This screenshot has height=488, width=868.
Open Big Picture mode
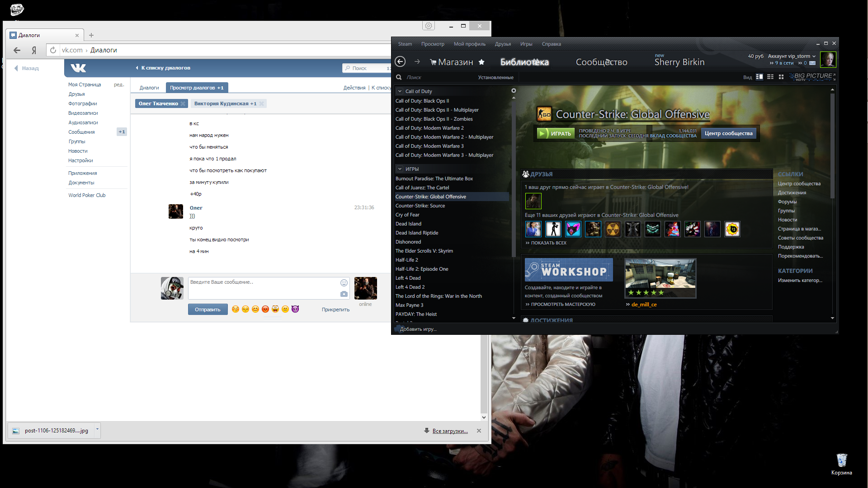[x=812, y=76]
